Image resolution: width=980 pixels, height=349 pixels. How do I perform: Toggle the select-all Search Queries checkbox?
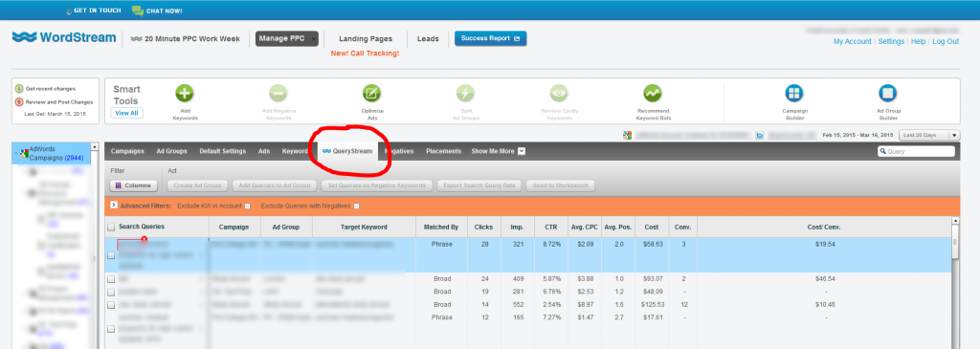111,228
